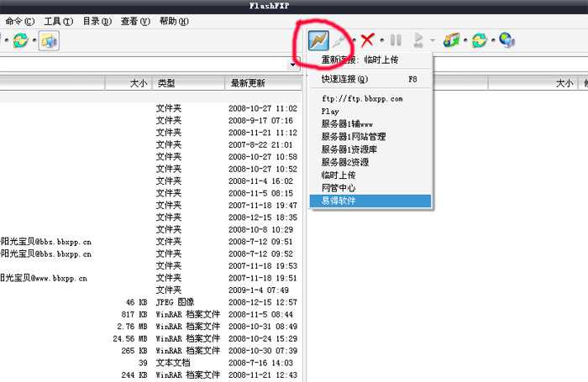Click the lightning bolt Connect icon

tap(318, 40)
